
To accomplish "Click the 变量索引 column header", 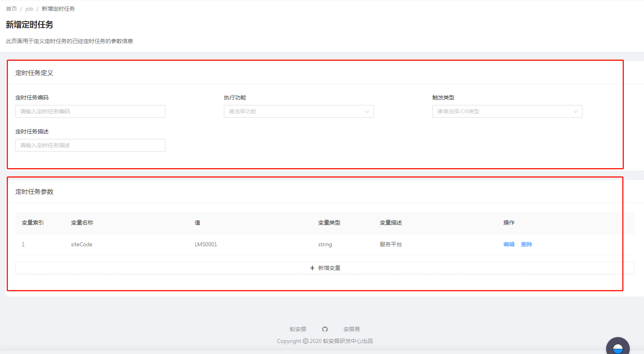I will pos(33,223).
